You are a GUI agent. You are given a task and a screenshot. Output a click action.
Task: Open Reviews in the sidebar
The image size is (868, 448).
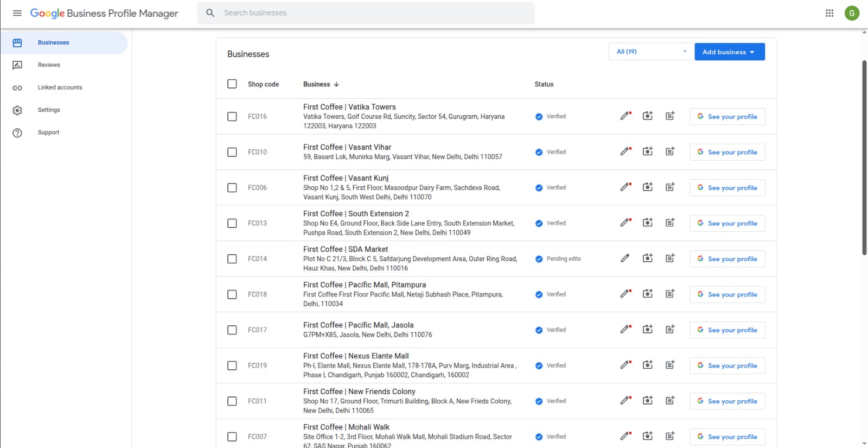coord(49,65)
